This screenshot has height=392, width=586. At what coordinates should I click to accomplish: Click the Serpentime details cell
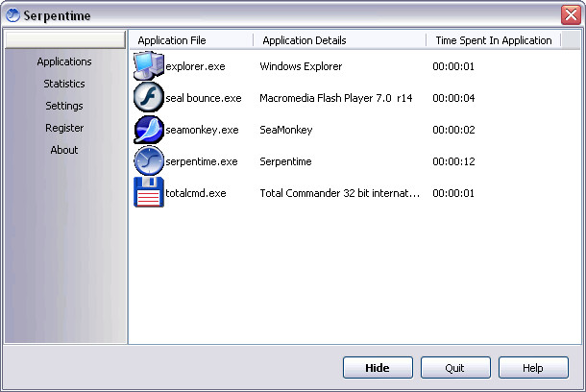(285, 161)
